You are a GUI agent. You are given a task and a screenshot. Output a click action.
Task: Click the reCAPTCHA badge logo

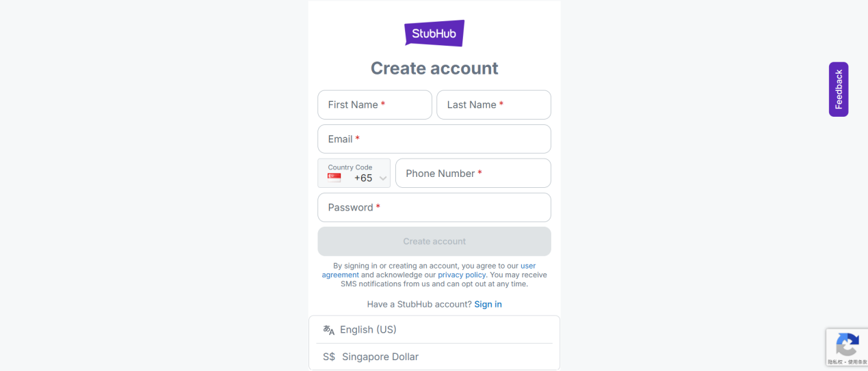847,344
